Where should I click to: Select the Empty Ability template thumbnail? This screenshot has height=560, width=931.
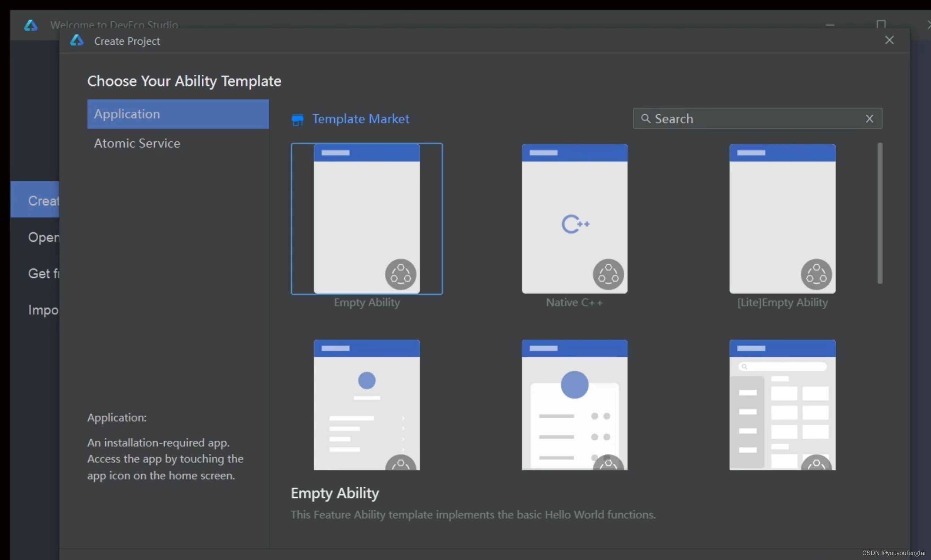click(367, 219)
